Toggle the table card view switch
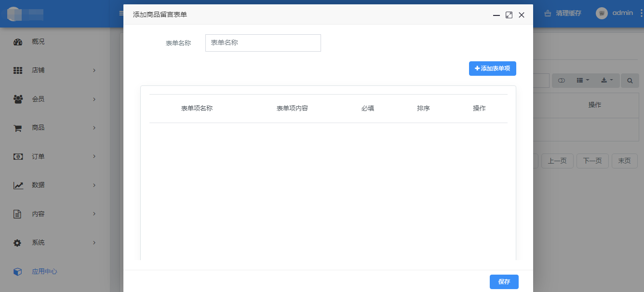Image resolution: width=644 pixels, height=292 pixels. tap(561, 81)
